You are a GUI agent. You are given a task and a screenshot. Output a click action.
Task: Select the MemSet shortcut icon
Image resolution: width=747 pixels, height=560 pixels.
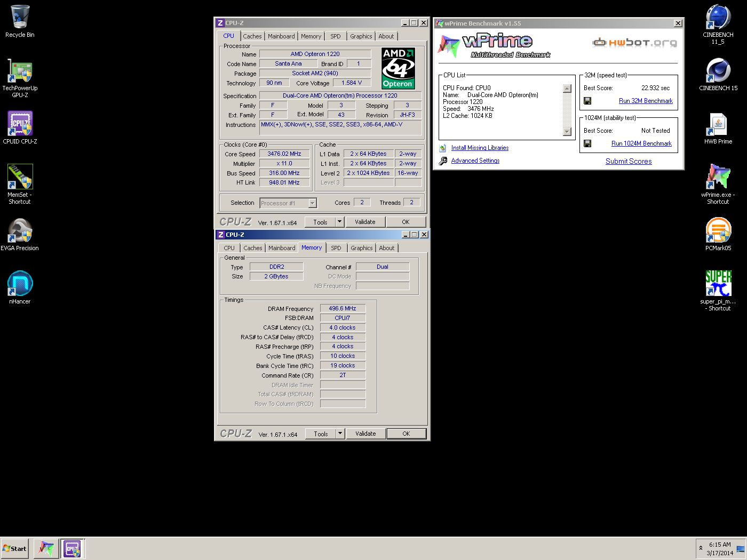click(20, 184)
